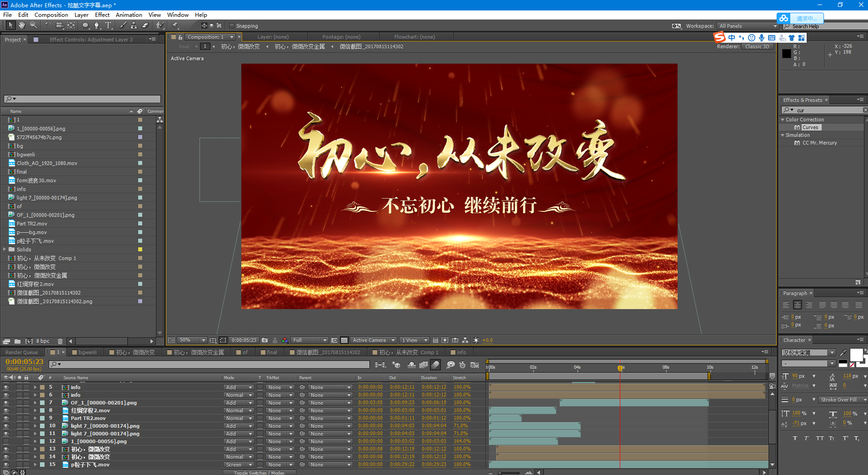868x475 pixels.
Task: Click the Classic 3D renderer button
Action: tap(757, 46)
